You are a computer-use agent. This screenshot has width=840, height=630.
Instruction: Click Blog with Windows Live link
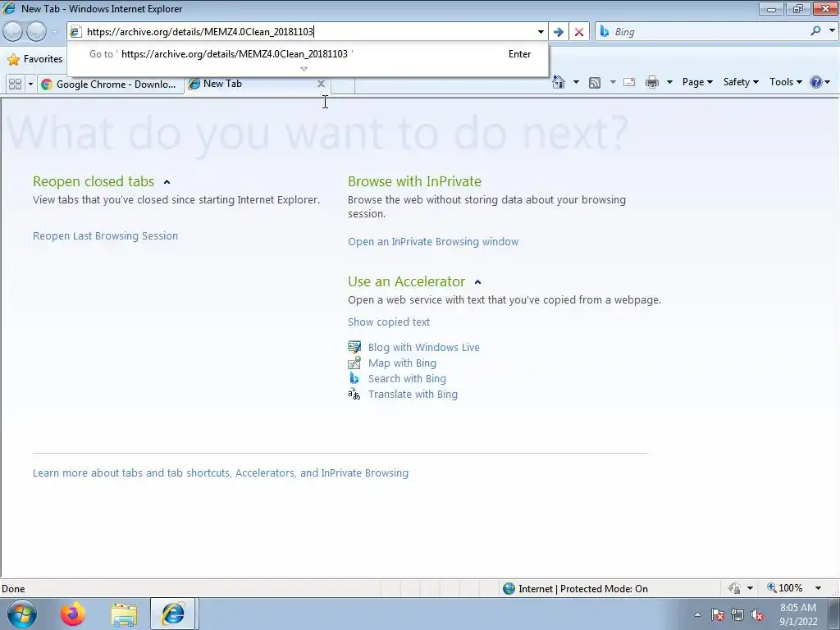423,347
